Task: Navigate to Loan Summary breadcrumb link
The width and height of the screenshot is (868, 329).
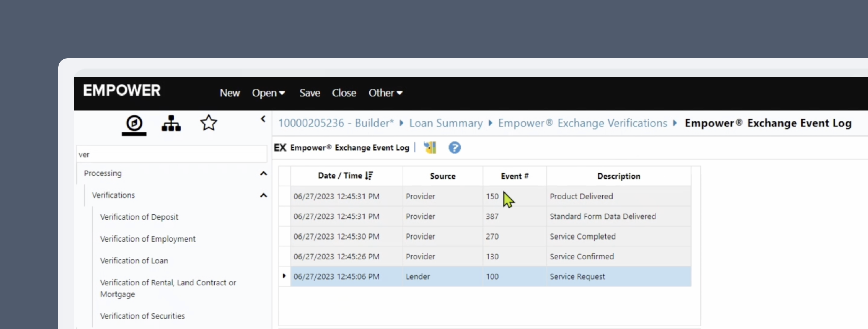Action: 446,123
